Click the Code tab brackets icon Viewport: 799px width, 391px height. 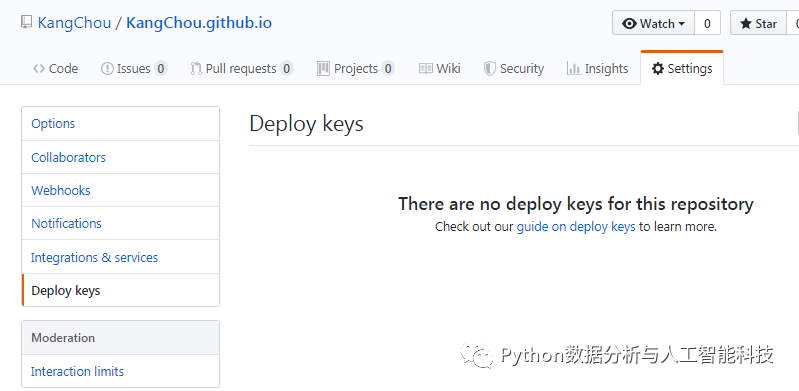click(x=39, y=69)
